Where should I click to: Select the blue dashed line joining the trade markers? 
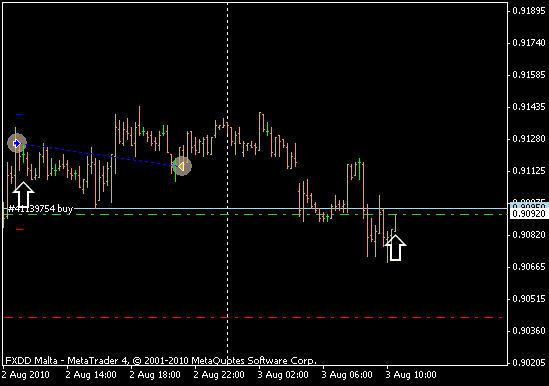coord(99,154)
